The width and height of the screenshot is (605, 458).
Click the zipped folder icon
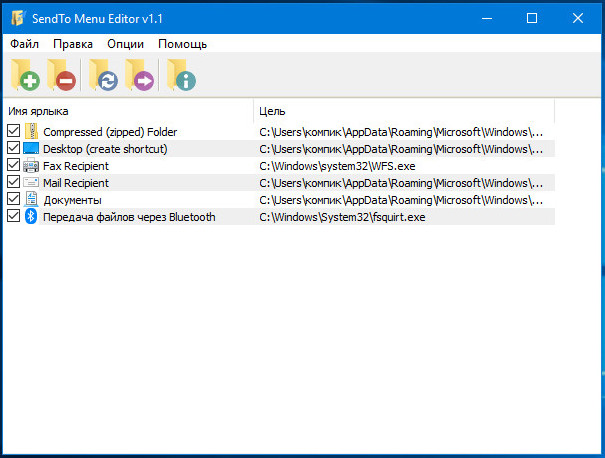tap(31, 132)
